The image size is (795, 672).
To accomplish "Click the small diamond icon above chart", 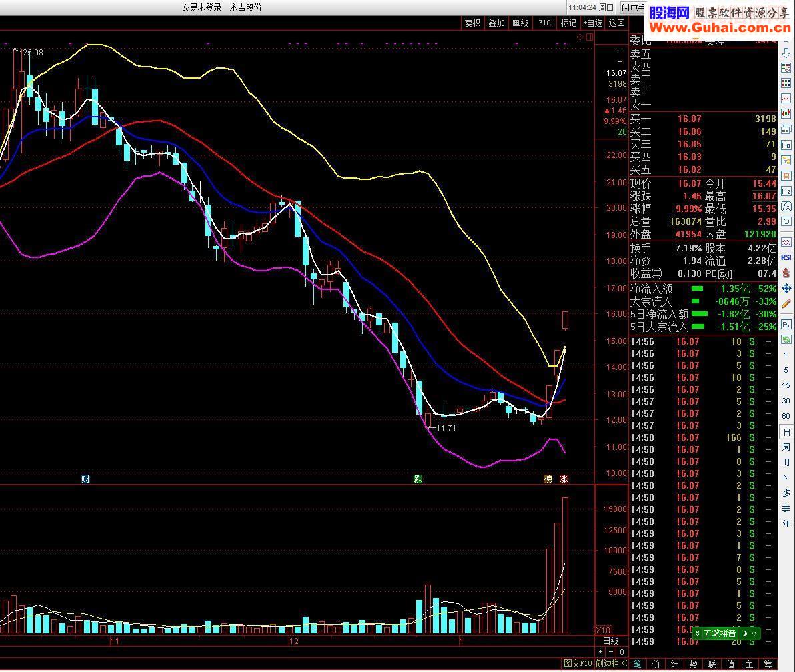I will [580, 37].
